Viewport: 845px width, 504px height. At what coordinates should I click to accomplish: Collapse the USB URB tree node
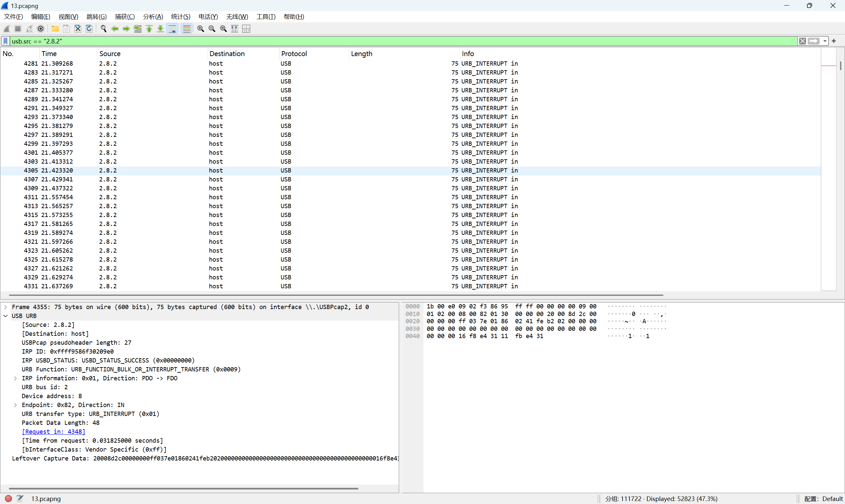5,316
